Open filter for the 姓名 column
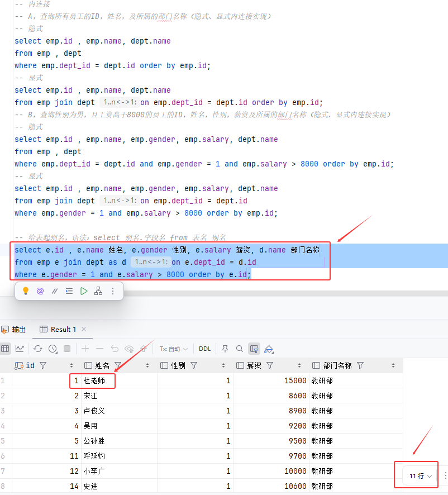 (117, 365)
